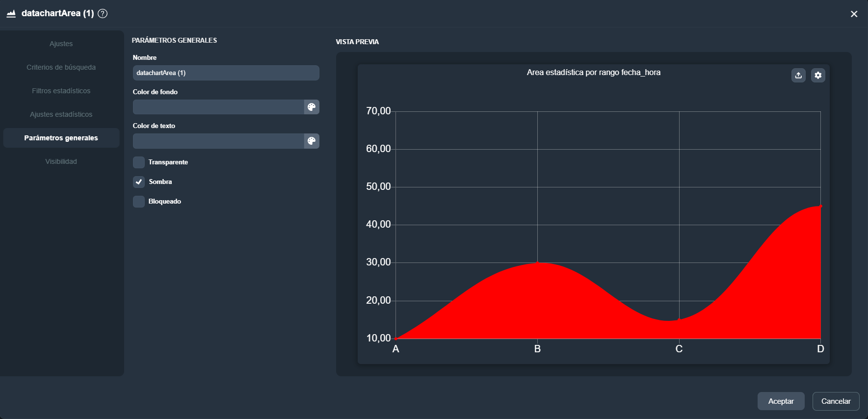Open the text color palette picker

[x=312, y=141]
